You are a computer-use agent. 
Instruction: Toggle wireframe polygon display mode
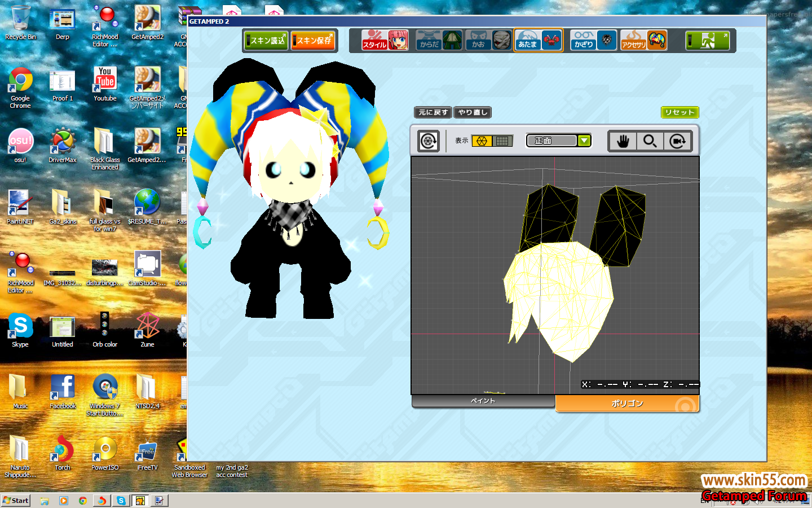pos(482,141)
